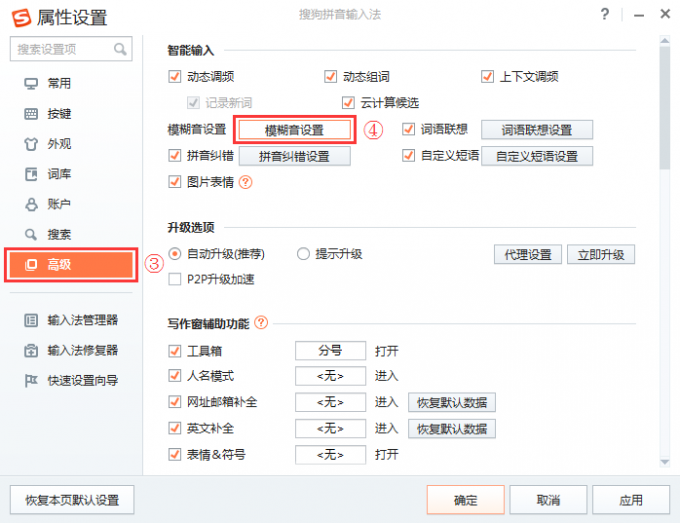Screen dimensions: 680x523
Task: Uncheck 网址邮箱补全
Action: 175,402
